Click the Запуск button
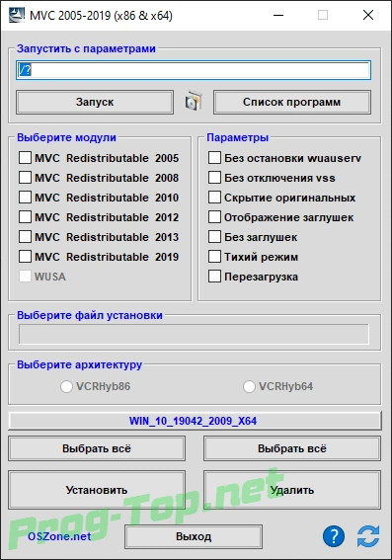The height and width of the screenshot is (560, 392). click(95, 102)
